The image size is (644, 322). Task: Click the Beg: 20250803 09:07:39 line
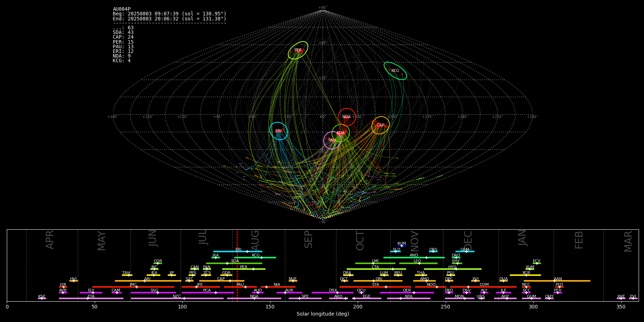170,14
